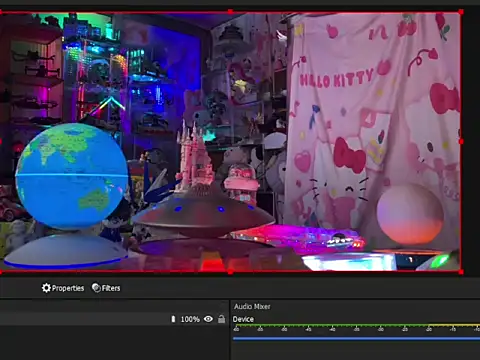Viewport: 480px width, 360px height.
Task: Click the top-center red resize handle
Action: pos(230,12)
